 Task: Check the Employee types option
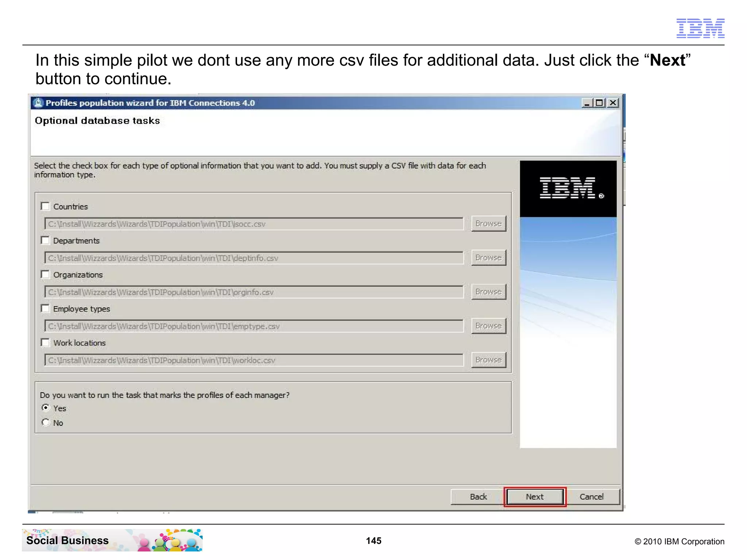coord(45,309)
